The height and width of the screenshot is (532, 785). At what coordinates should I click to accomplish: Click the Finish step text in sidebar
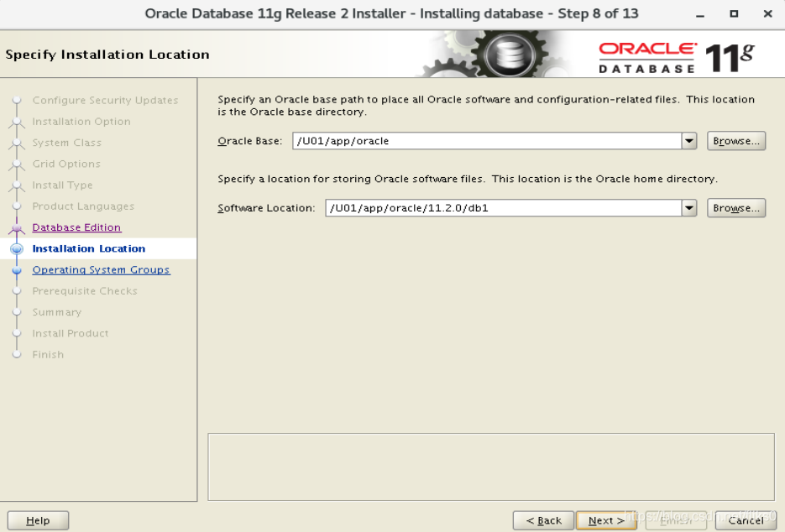(48, 354)
